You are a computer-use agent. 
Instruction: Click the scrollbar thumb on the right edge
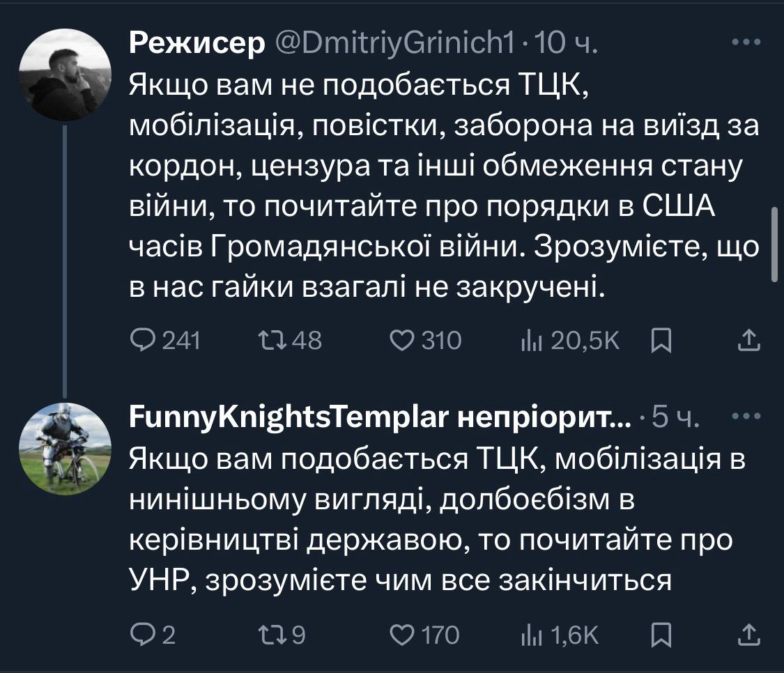coord(774,244)
